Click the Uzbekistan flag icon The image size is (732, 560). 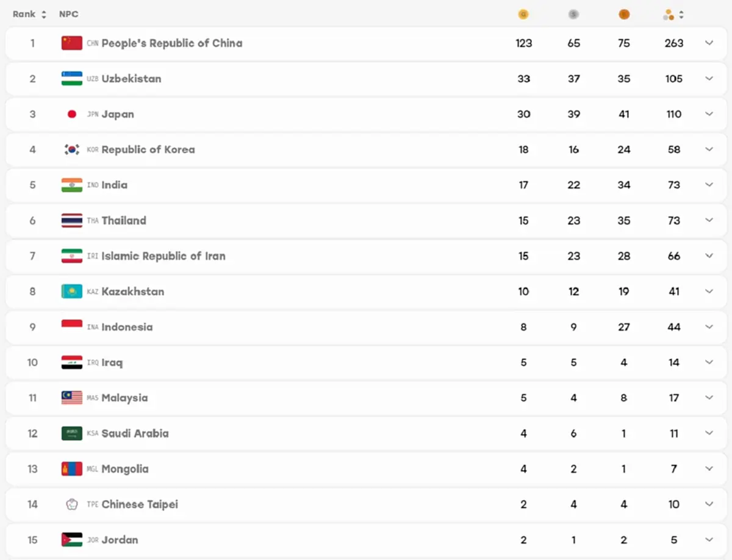click(71, 79)
